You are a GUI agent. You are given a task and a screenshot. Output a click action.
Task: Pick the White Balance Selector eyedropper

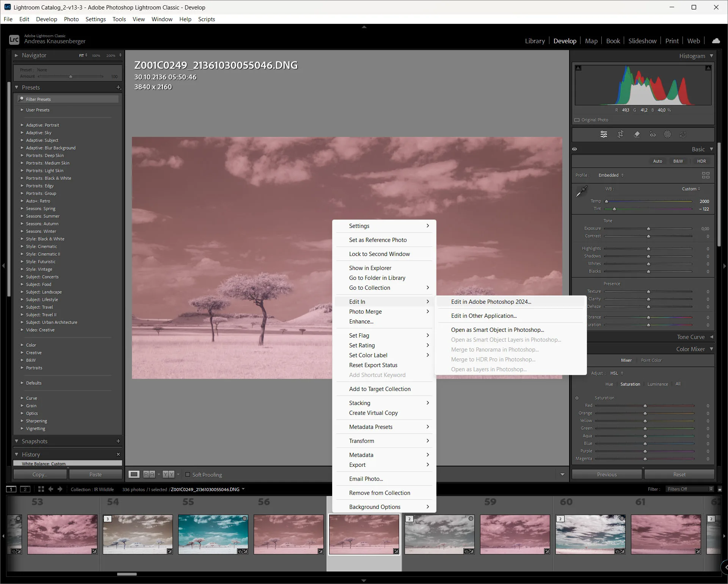[x=581, y=192]
